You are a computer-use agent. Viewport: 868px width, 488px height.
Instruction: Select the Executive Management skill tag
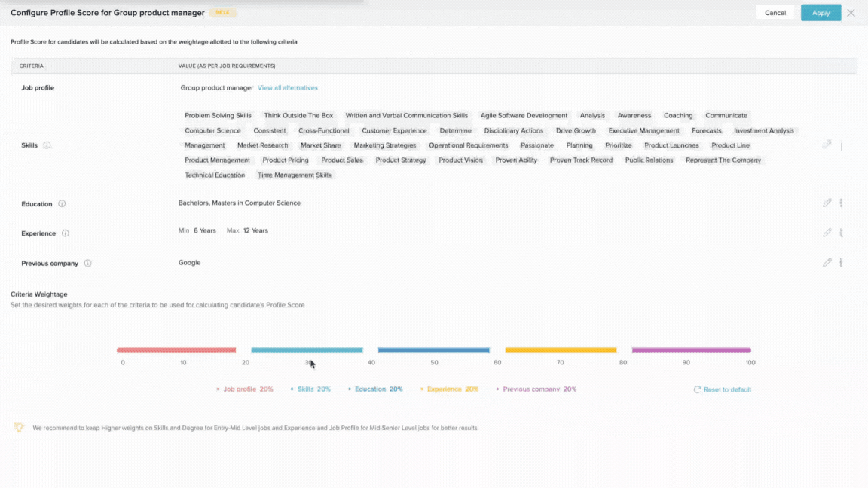coord(643,130)
